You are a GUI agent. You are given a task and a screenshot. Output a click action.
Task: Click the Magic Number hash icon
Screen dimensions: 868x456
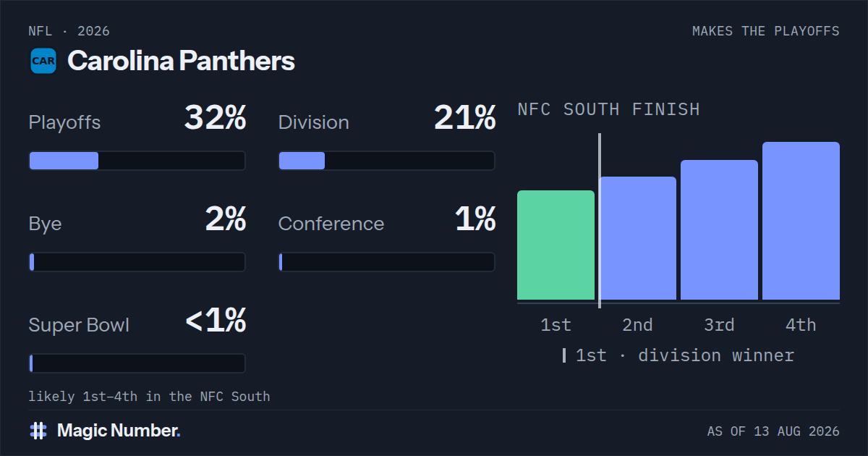(x=38, y=431)
